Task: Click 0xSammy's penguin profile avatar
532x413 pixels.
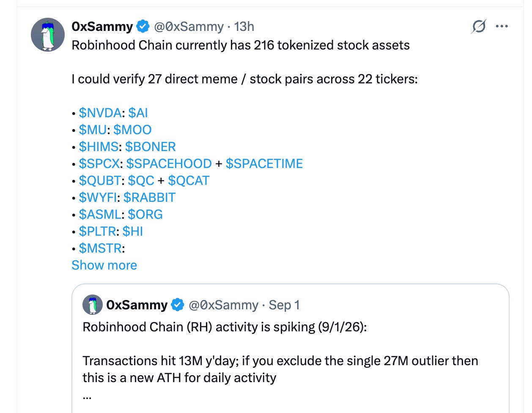Action: click(x=48, y=35)
